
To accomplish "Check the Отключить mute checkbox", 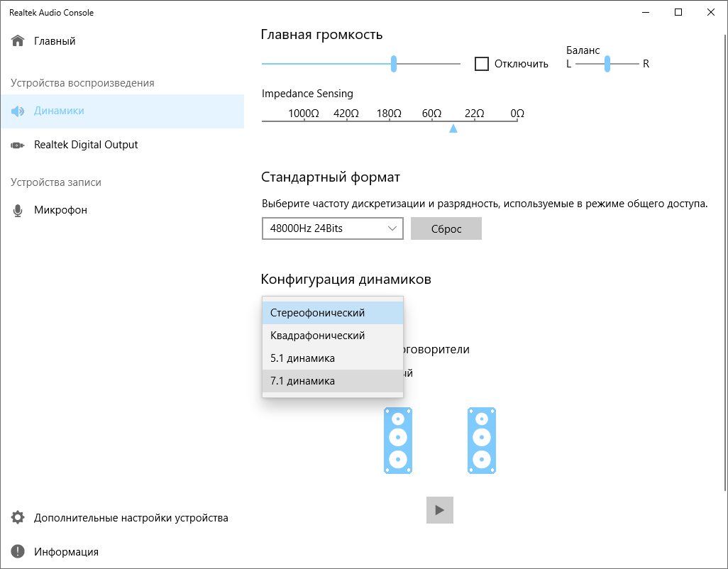I will [482, 64].
